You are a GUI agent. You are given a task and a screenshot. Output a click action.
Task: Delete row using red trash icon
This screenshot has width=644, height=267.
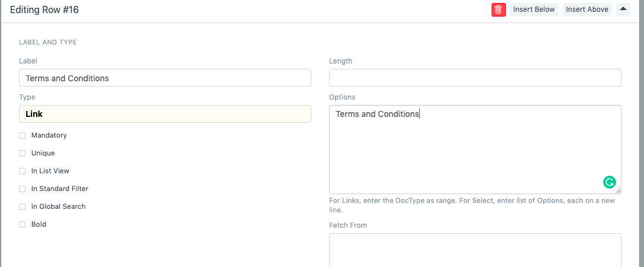498,9
